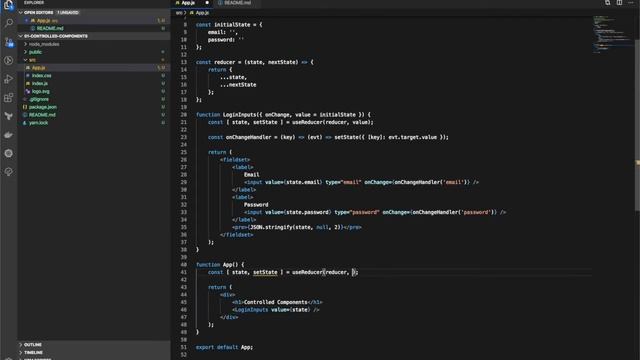
Task: Open the Docker whale activity icon
Action: 9,135
